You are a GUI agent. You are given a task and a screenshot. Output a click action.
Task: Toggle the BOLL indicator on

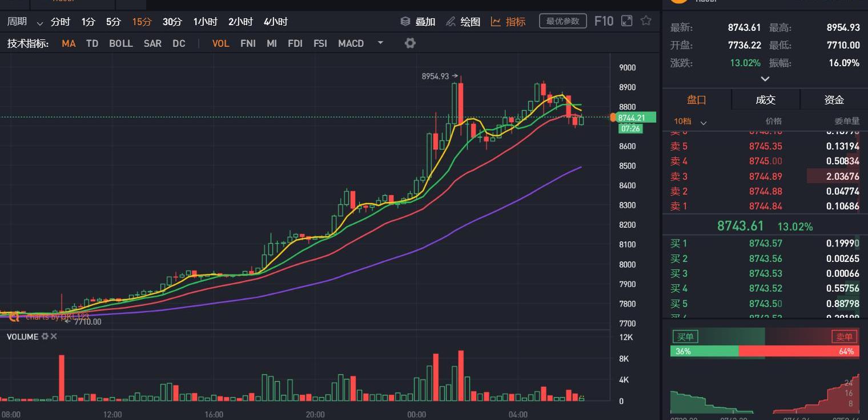pyautogui.click(x=121, y=43)
